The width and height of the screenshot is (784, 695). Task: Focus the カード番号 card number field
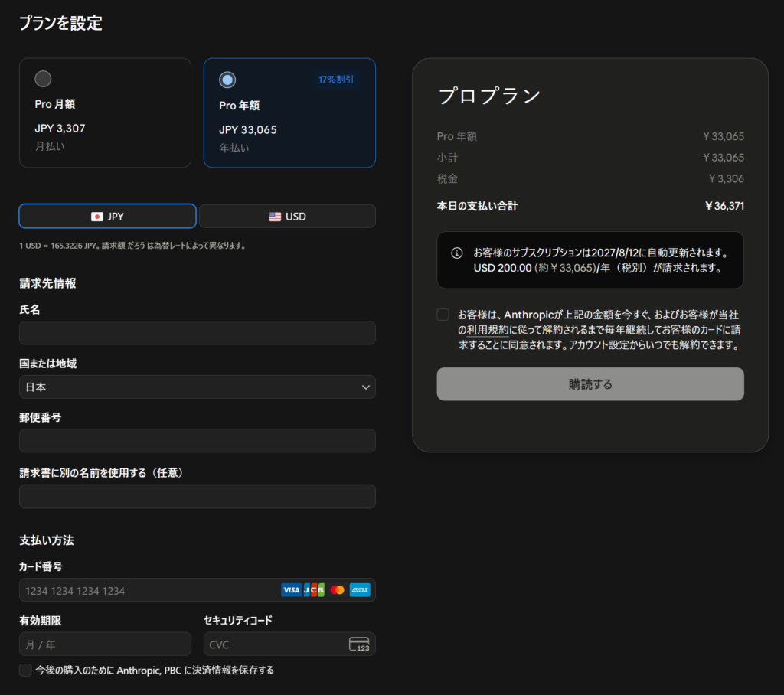coord(198,590)
